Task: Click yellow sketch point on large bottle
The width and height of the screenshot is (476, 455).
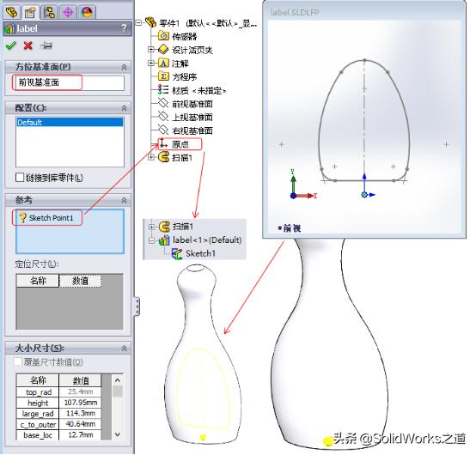Action: [x=328, y=441]
